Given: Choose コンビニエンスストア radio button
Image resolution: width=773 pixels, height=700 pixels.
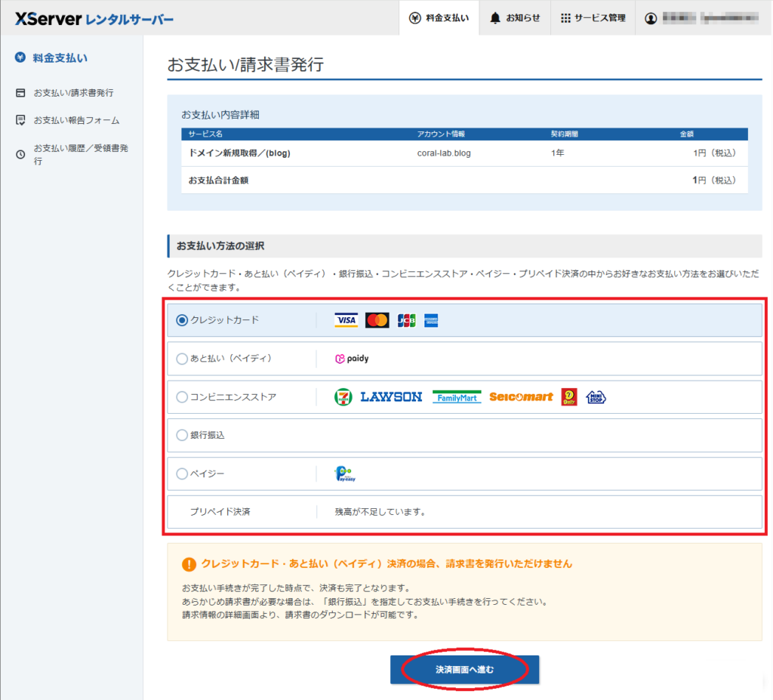Looking at the screenshot, I should click(182, 397).
